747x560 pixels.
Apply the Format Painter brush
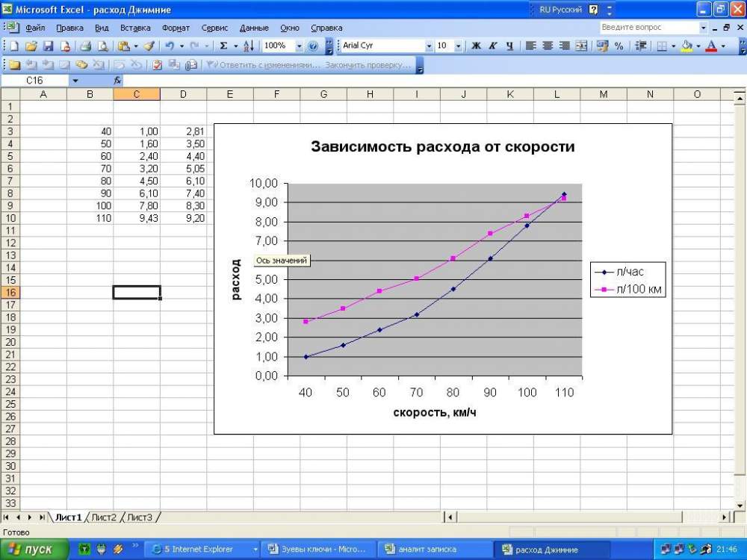point(149,46)
